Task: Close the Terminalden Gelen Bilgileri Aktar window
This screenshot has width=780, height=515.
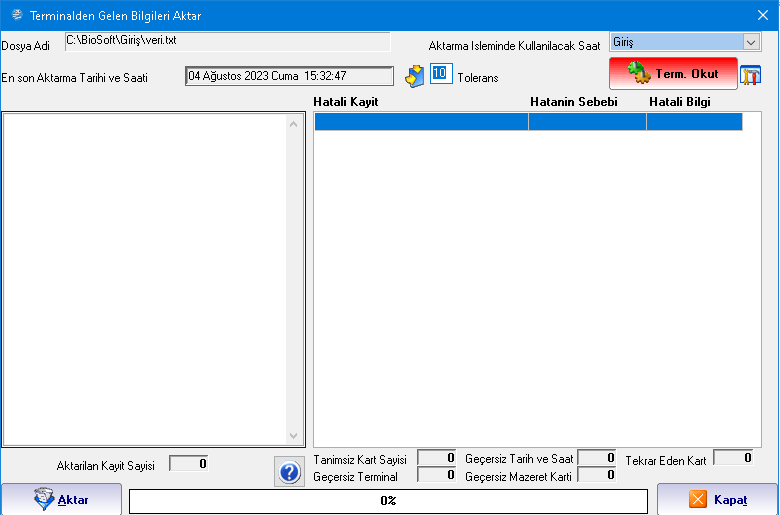Action: click(x=762, y=15)
